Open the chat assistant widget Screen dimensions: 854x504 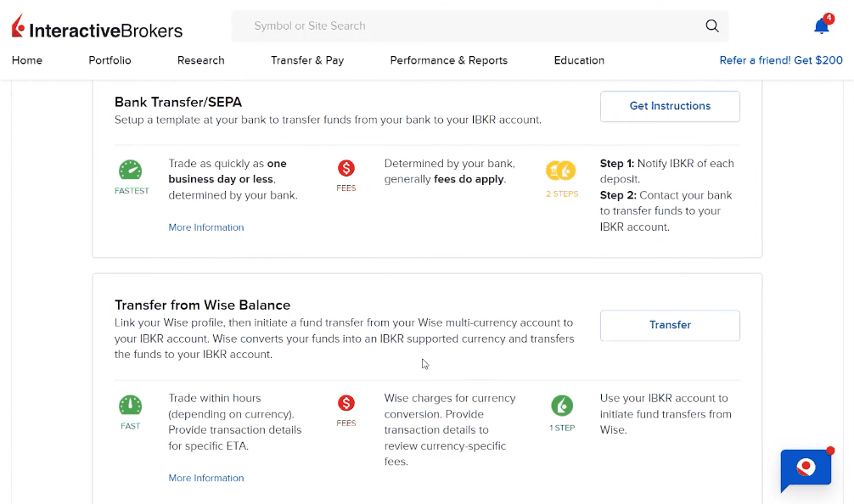(x=806, y=469)
